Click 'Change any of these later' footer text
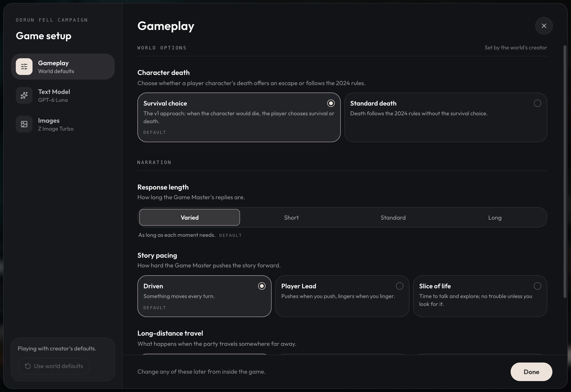 click(201, 372)
